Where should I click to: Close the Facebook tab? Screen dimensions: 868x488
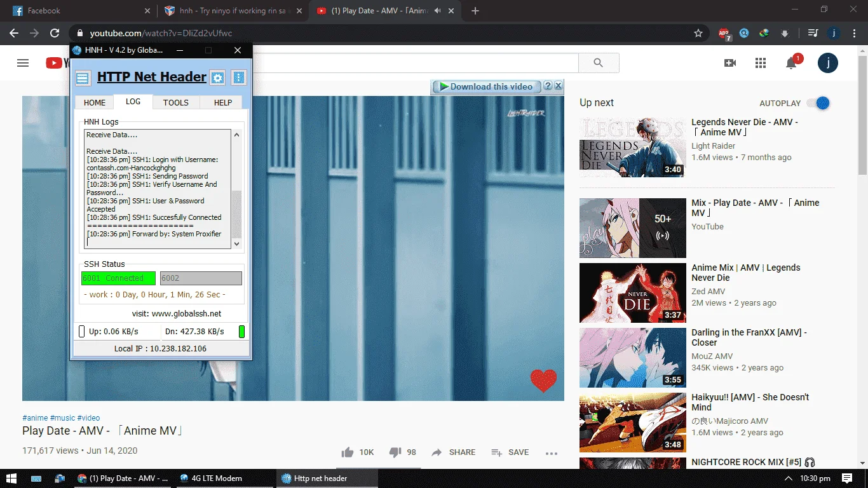[x=147, y=11]
